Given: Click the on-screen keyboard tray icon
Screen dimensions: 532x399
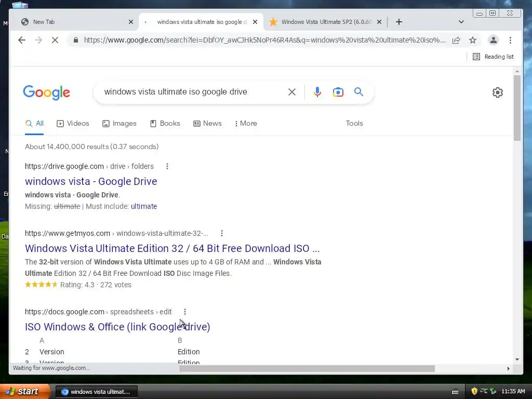Looking at the screenshot, I should (x=455, y=392).
